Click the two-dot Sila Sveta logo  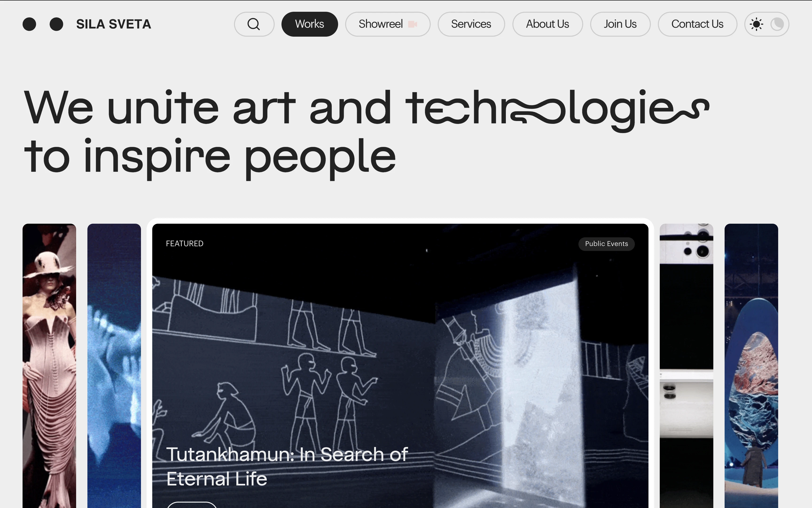[x=43, y=24]
